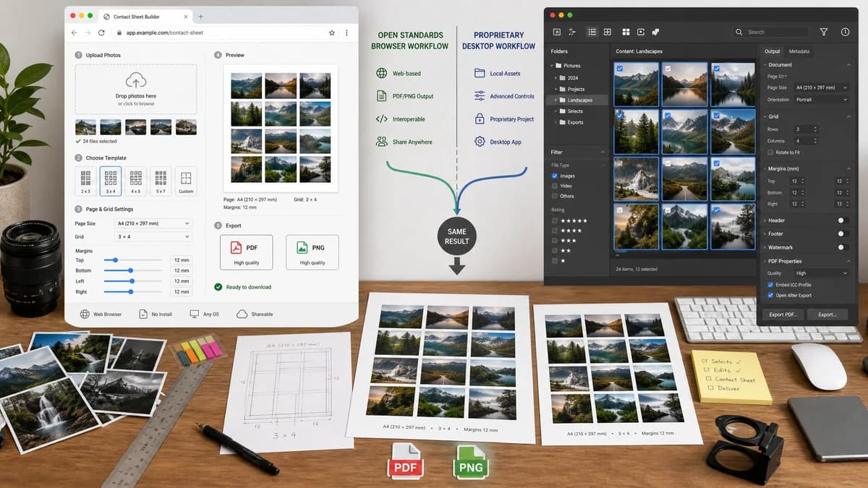This screenshot has height=488, width=868.
Task: Open the PDF Quality High dropdown
Action: pos(821,273)
